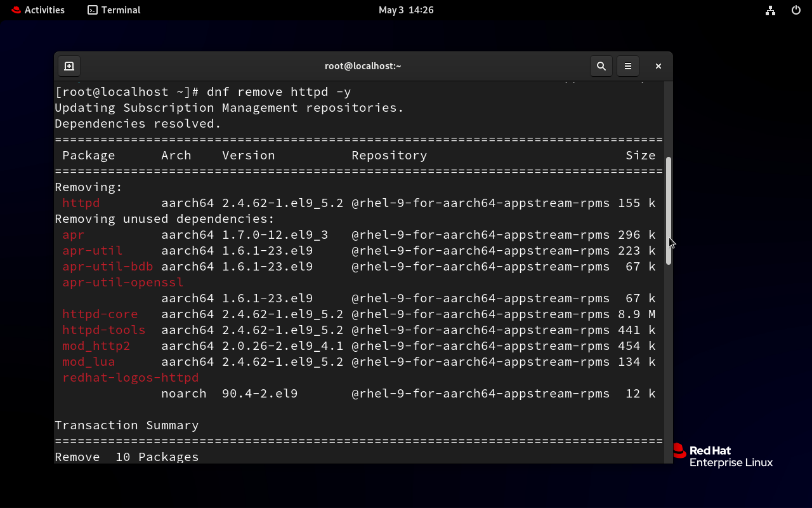Click the version '90.4-2.el9'
Image resolution: width=812 pixels, height=508 pixels.
(x=260, y=394)
